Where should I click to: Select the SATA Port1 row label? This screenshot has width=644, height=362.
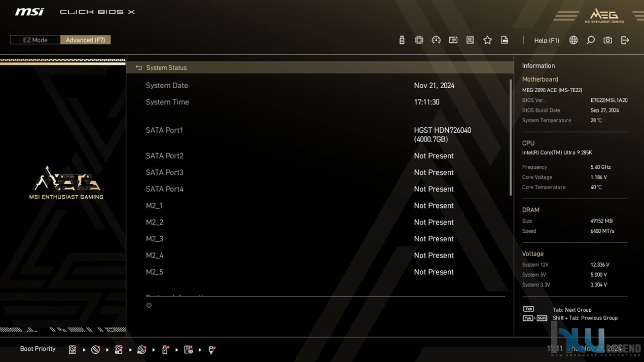pyautogui.click(x=164, y=130)
